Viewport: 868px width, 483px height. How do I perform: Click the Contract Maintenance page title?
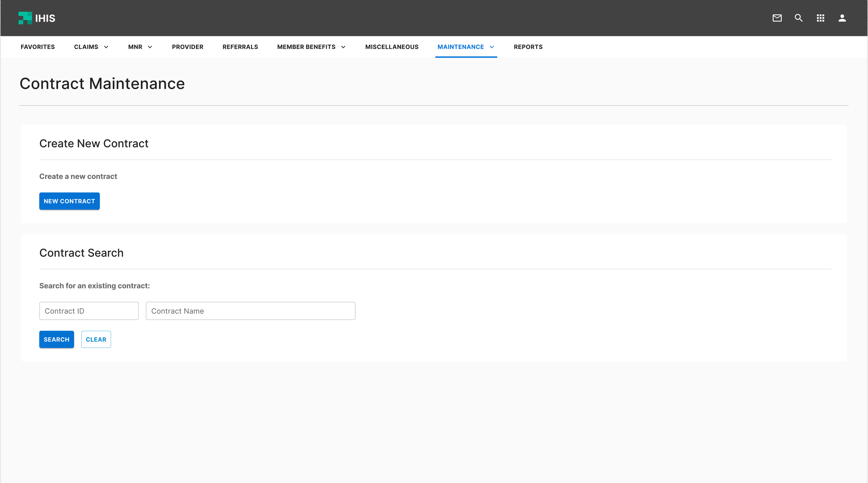[x=102, y=83]
